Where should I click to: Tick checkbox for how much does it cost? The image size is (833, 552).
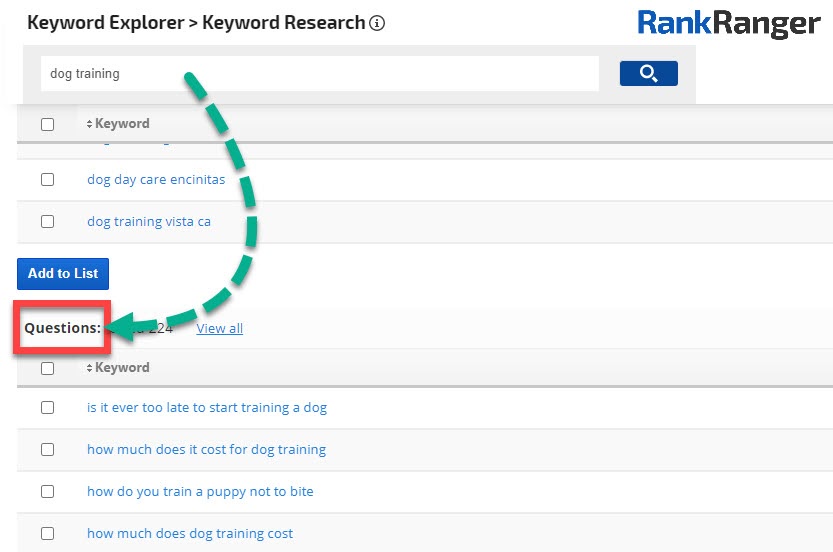point(47,450)
